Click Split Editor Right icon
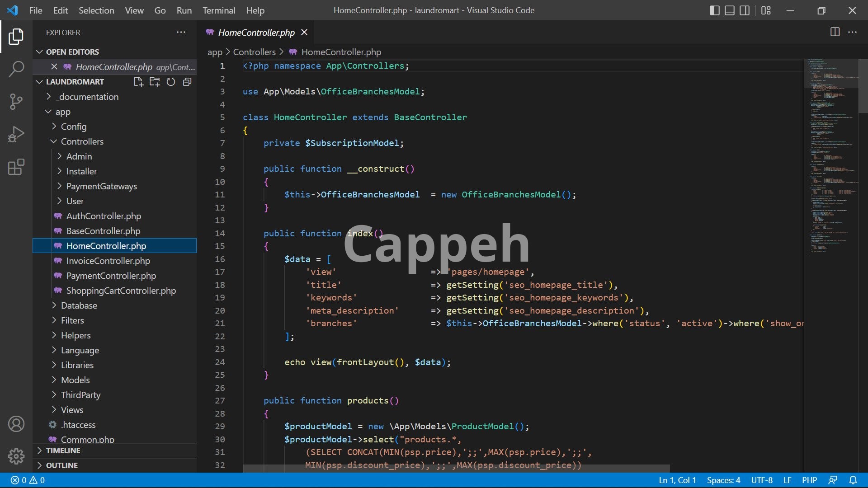The height and width of the screenshot is (488, 868). tap(835, 32)
